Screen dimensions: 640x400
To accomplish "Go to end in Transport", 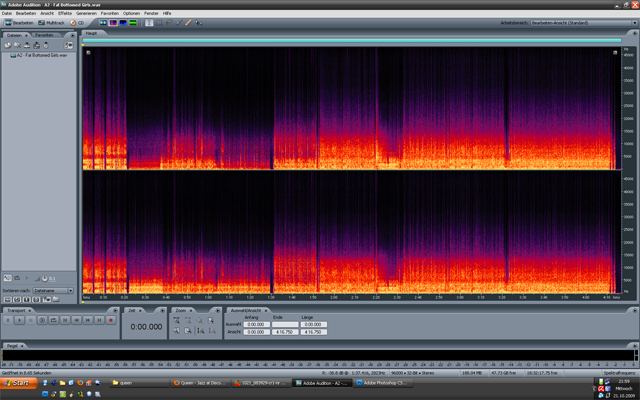I will [99, 320].
